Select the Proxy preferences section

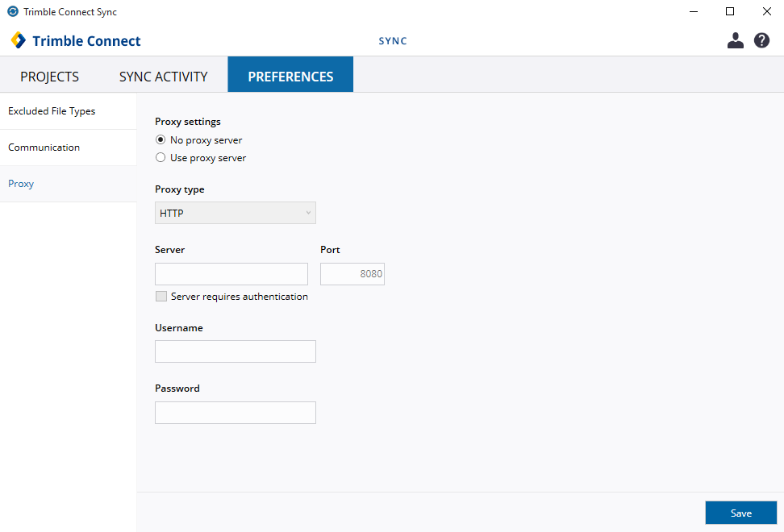click(68, 184)
